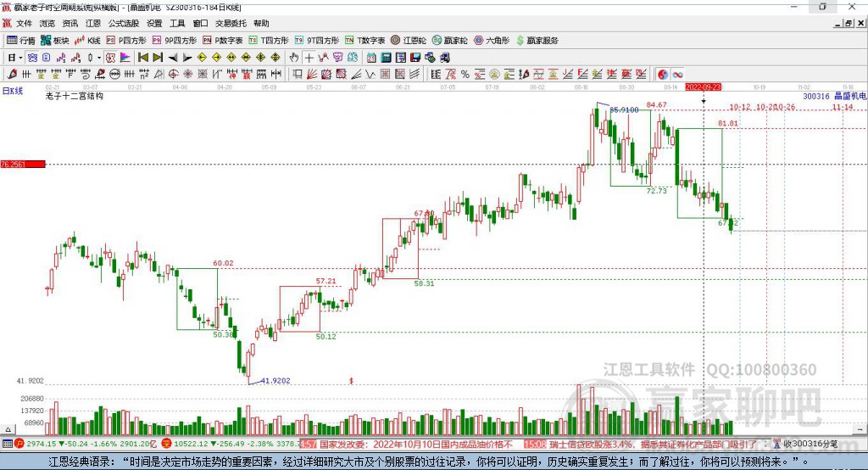
Task: Open the T数字表 tool
Action: click(x=364, y=41)
